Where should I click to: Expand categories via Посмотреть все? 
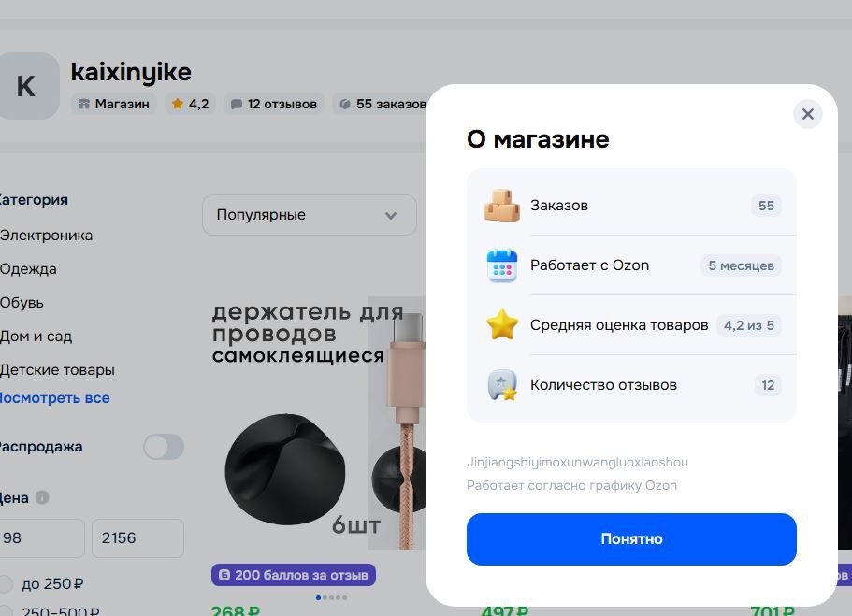[x=54, y=398]
